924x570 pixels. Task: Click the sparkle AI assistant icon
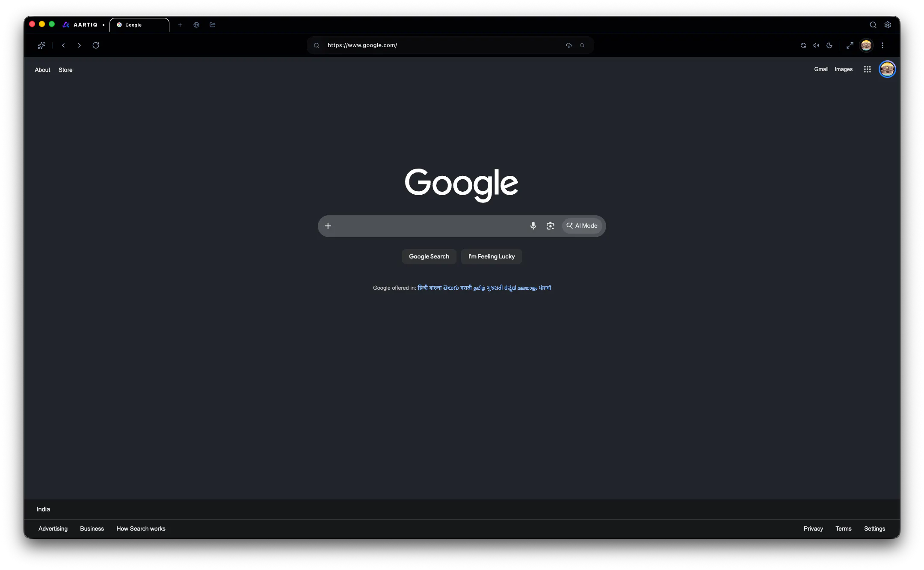click(41, 45)
